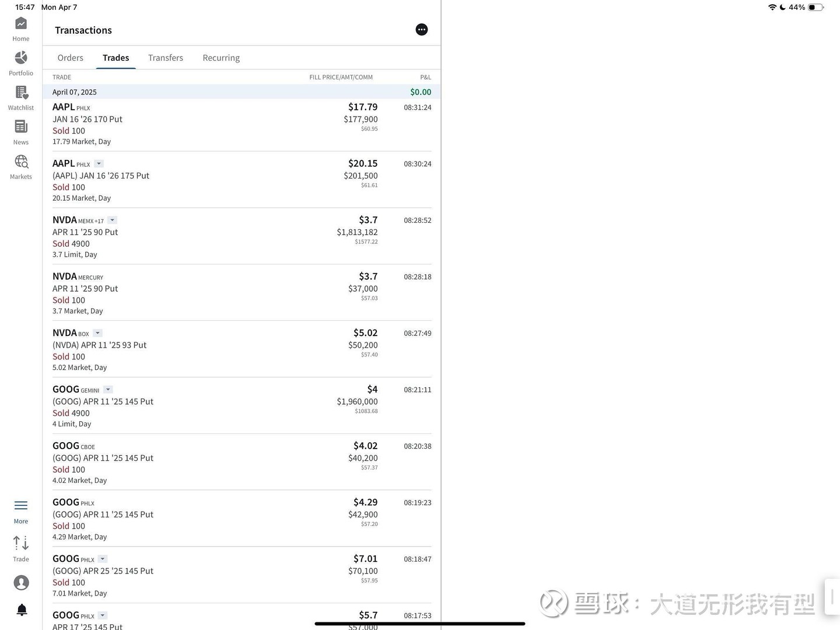Select the FILL PRICE/AMT/COMM column header
This screenshot has height=630, width=840.
(x=341, y=77)
